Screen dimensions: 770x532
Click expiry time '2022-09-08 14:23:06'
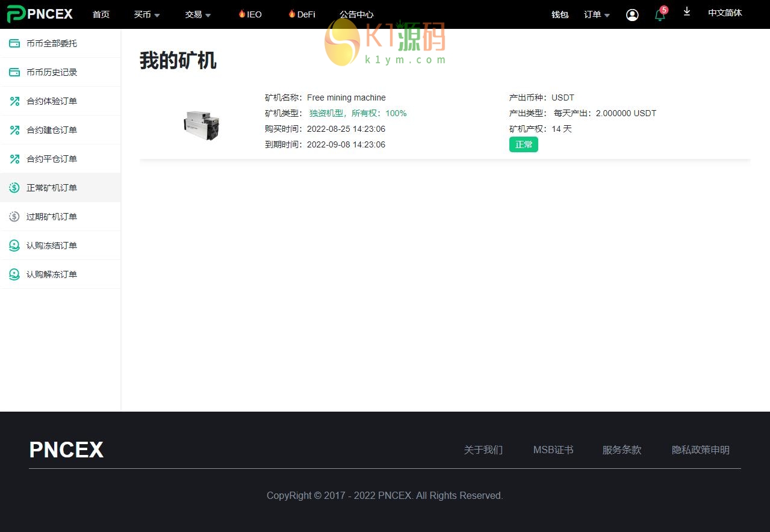click(x=346, y=144)
